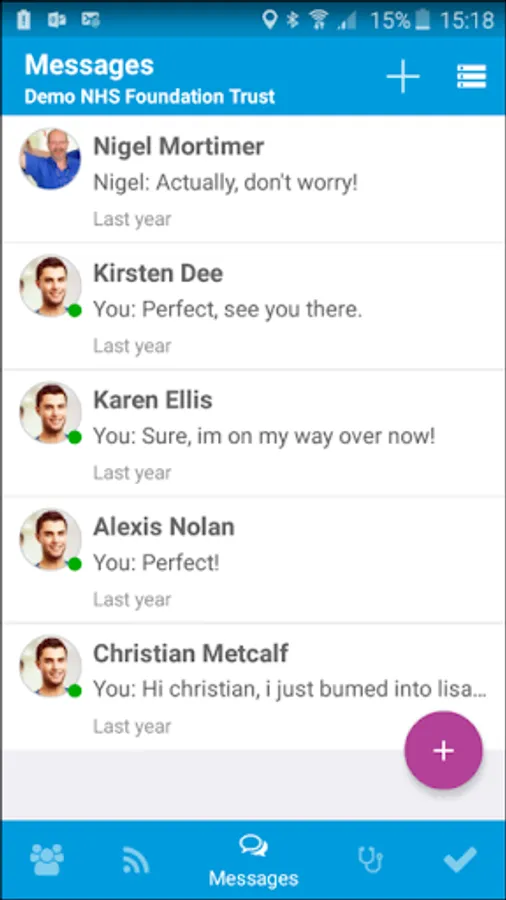Open Christian Metcalf conversation
The height and width of the screenshot is (900, 506).
pos(253,687)
